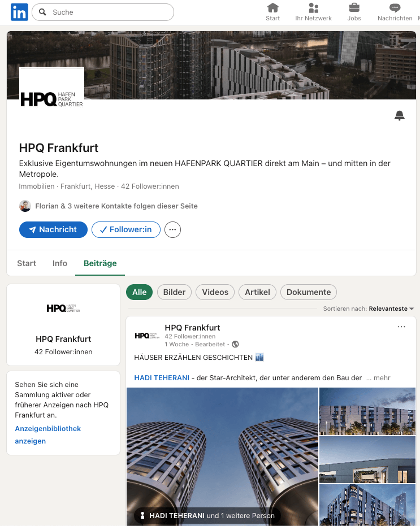This screenshot has height=526, width=420.
Task: Select the Alle filter chip
Action: [139, 292]
